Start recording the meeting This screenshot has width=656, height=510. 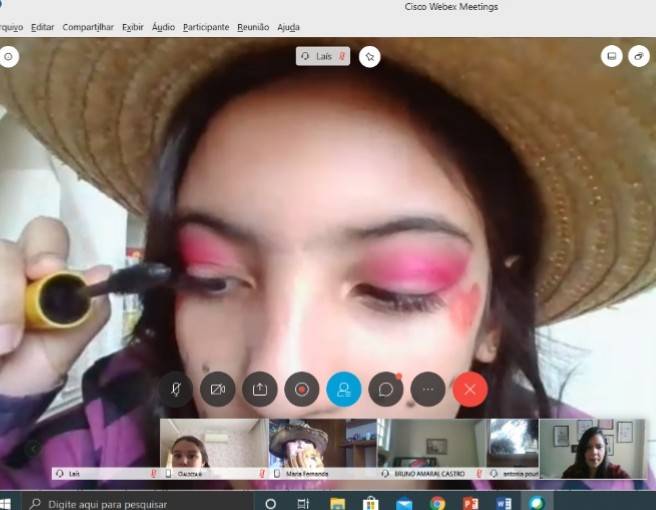pos(302,389)
